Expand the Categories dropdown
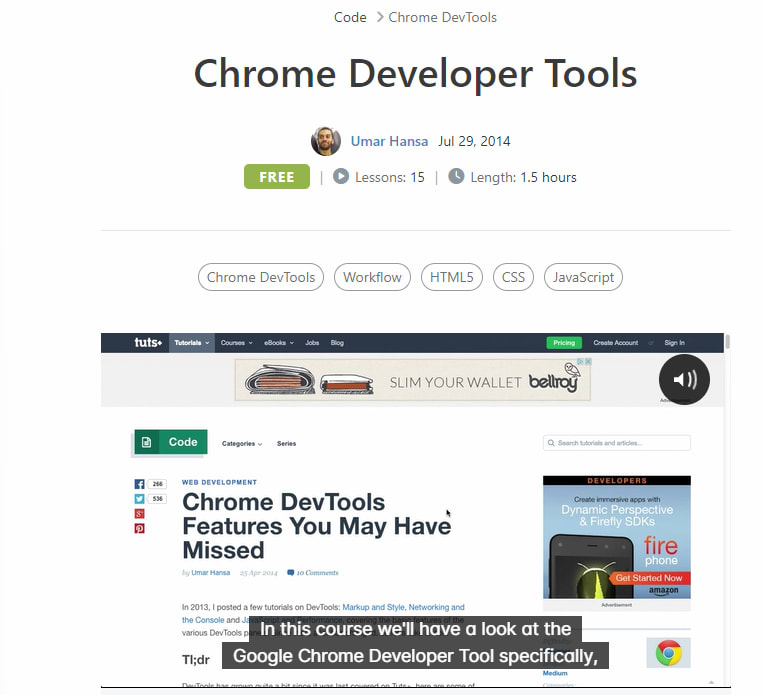The width and height of the screenshot is (764, 695). point(242,444)
